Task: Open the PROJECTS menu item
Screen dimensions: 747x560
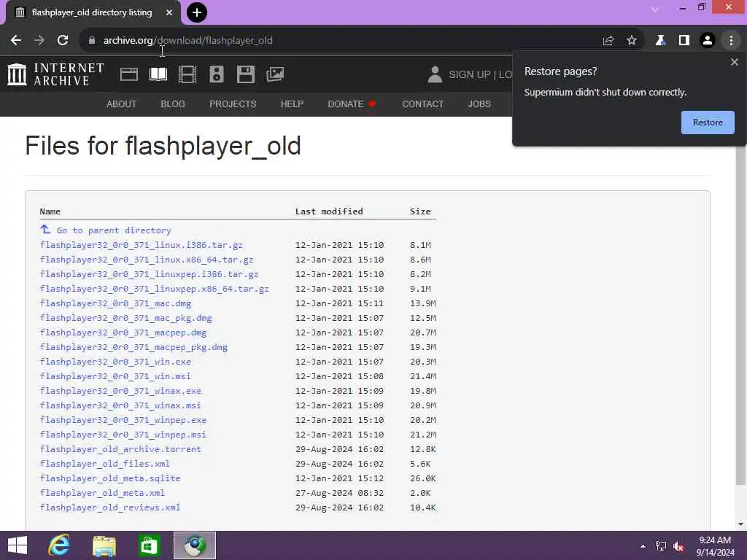Action: 233,104
